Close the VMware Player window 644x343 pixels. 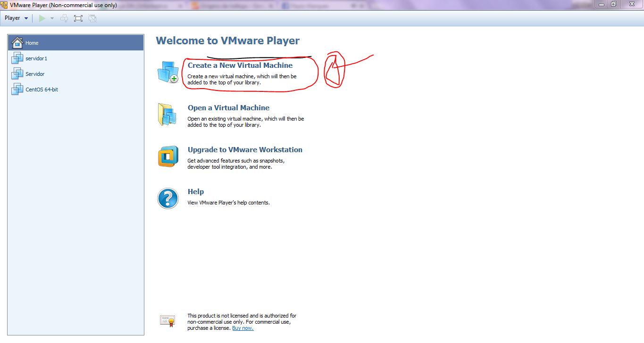[631, 4]
